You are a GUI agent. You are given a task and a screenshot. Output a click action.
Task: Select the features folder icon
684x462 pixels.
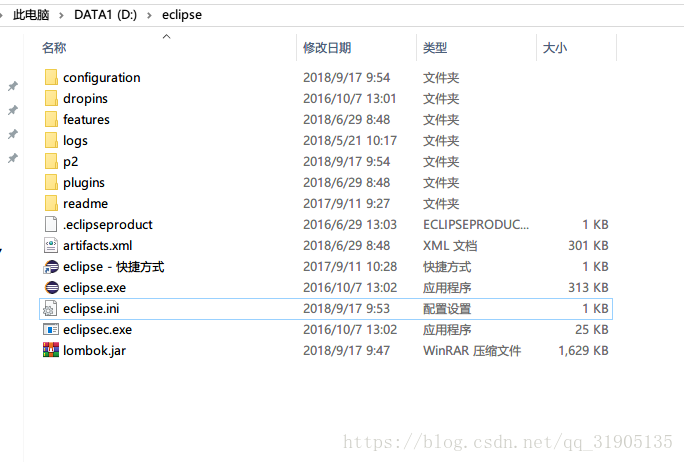click(x=51, y=119)
